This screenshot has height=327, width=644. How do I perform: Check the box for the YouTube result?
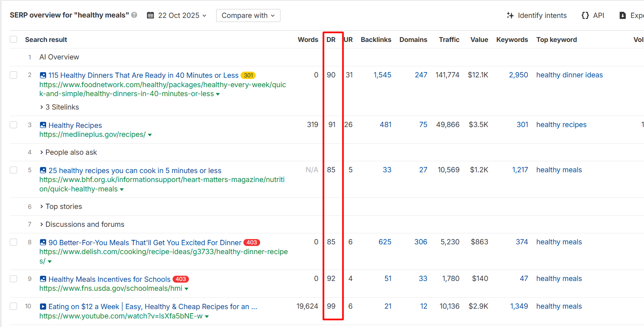point(13,306)
